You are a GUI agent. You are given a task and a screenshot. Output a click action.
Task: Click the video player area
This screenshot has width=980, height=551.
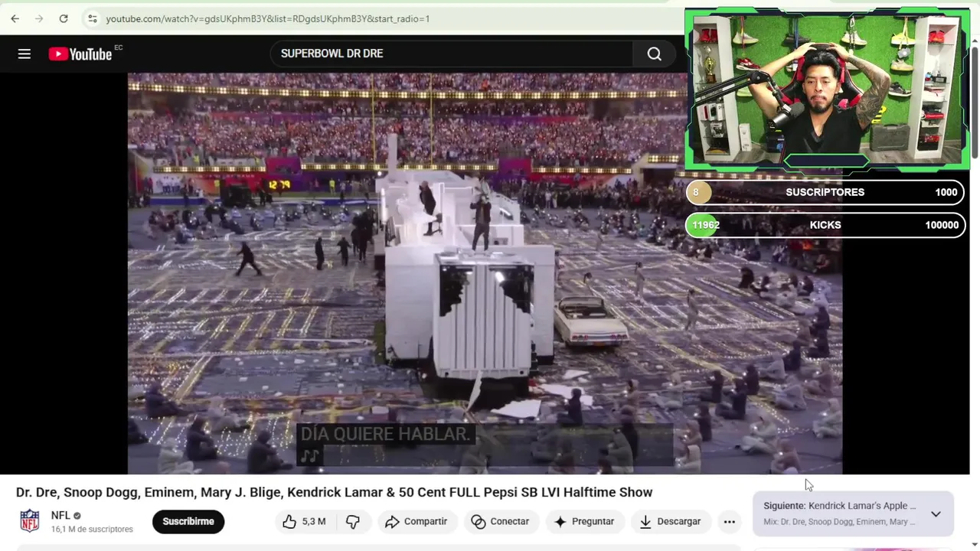pyautogui.click(x=485, y=273)
